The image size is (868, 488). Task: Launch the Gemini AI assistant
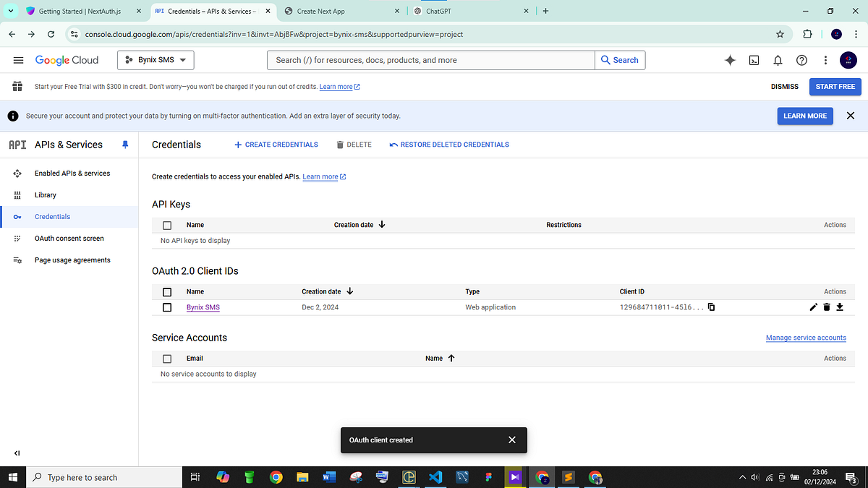[x=730, y=60]
